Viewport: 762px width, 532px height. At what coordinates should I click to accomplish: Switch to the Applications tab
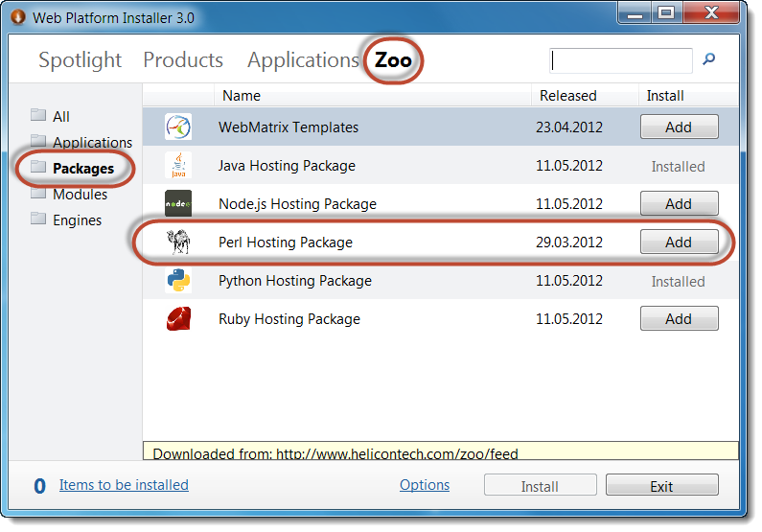[x=303, y=59]
